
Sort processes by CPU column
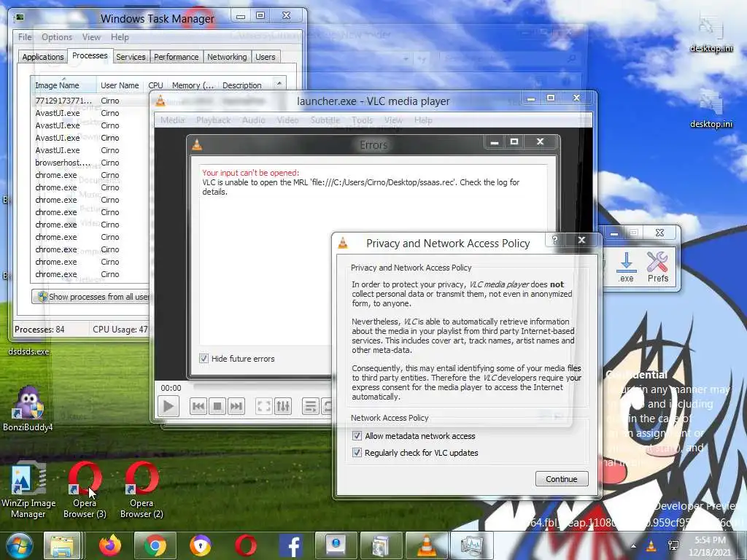tap(156, 85)
